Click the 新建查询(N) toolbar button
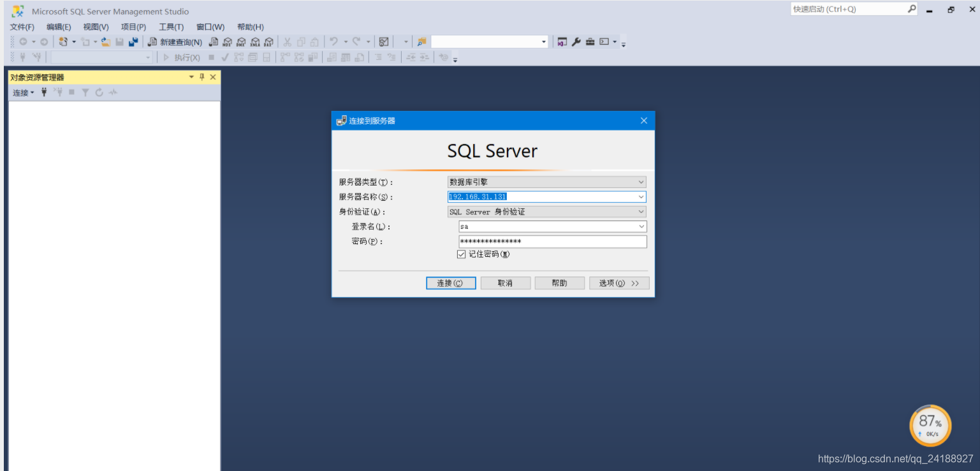The width and height of the screenshot is (980, 471). pos(175,42)
